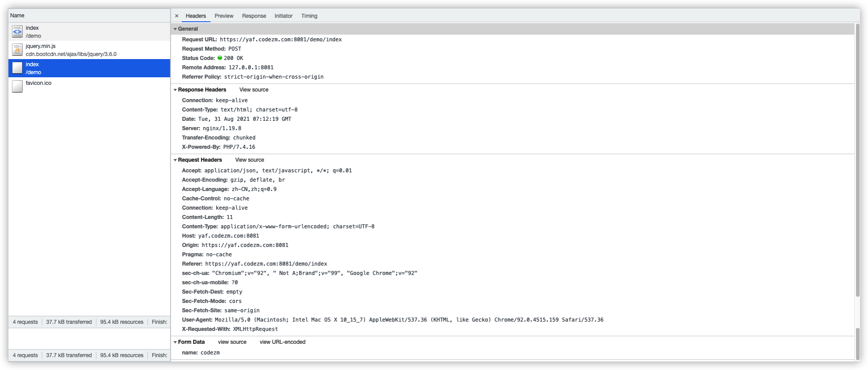Click the favicon.ico file icon
Viewport: 868px width, 370px height.
pyautogui.click(x=17, y=86)
